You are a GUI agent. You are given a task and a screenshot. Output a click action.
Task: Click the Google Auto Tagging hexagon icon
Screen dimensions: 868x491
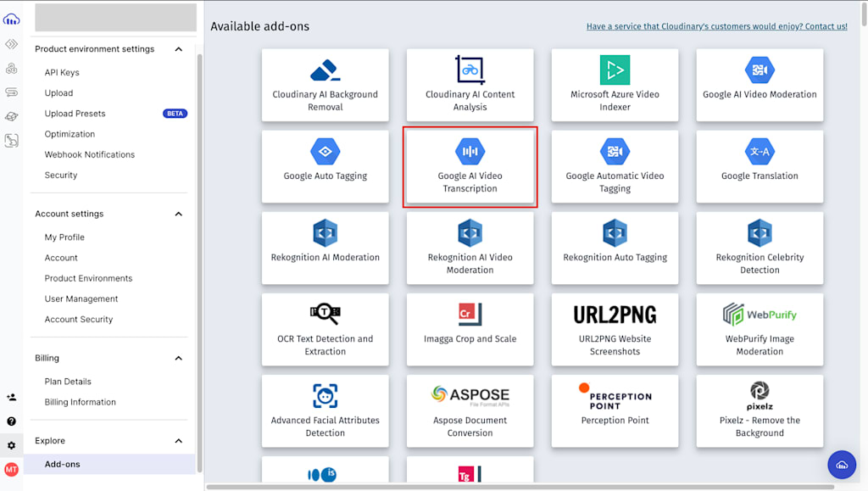click(x=325, y=151)
